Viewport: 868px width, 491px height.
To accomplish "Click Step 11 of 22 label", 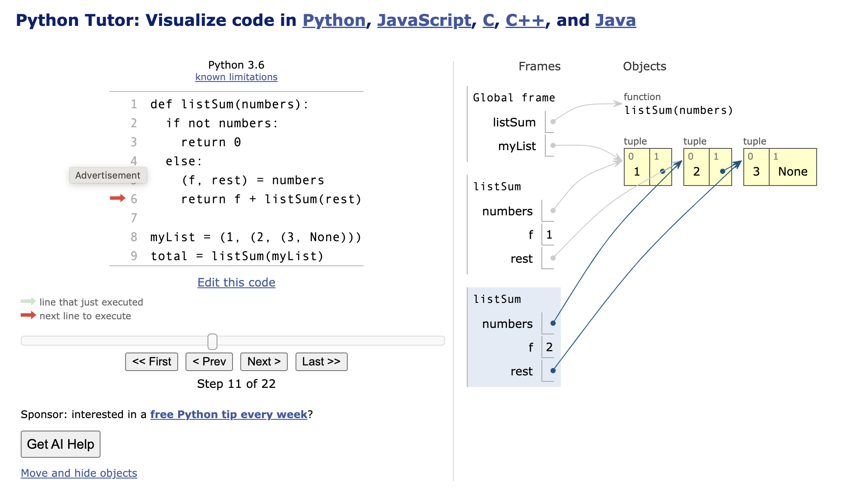I will click(236, 384).
